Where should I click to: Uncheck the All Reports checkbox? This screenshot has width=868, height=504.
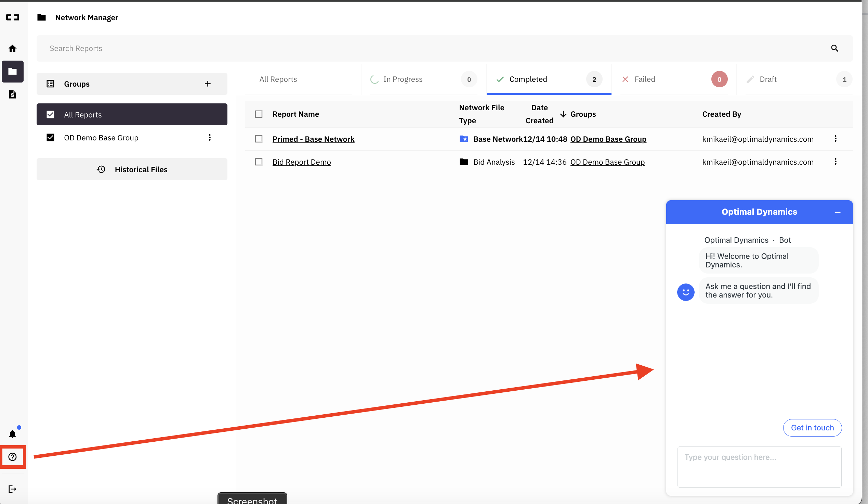click(x=50, y=114)
